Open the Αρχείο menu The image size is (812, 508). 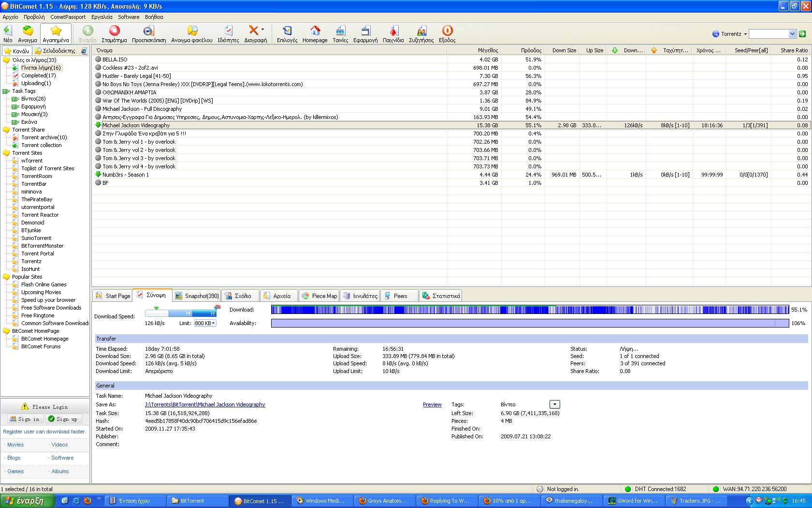coord(10,17)
